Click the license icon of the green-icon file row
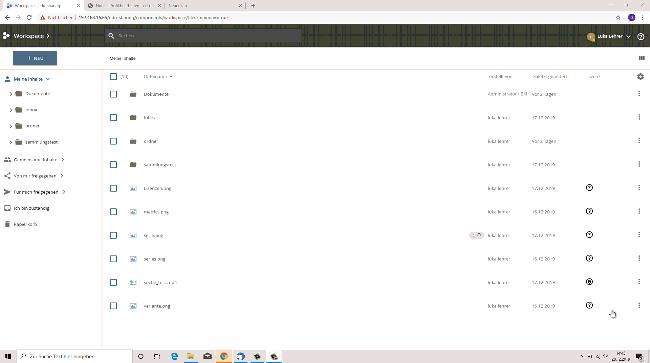 pos(589,282)
